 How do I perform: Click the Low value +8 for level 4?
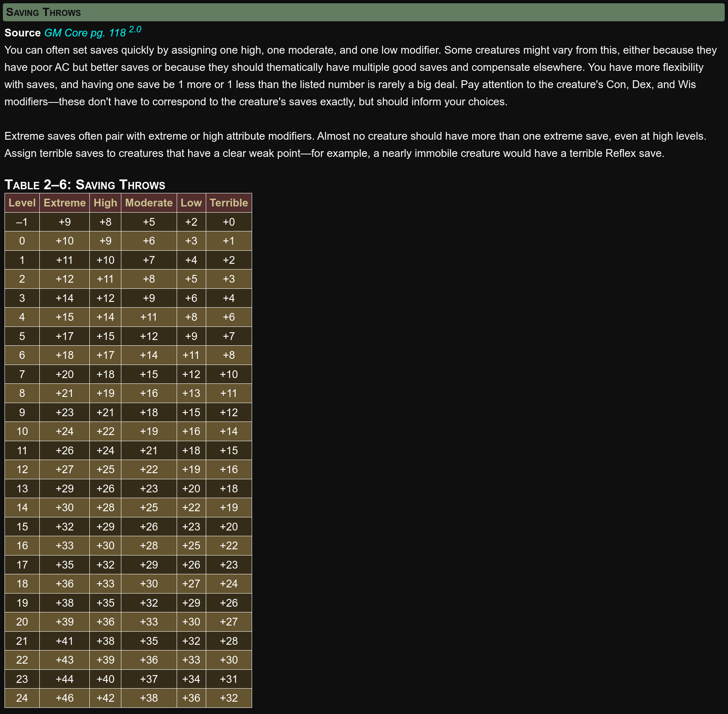pos(191,317)
